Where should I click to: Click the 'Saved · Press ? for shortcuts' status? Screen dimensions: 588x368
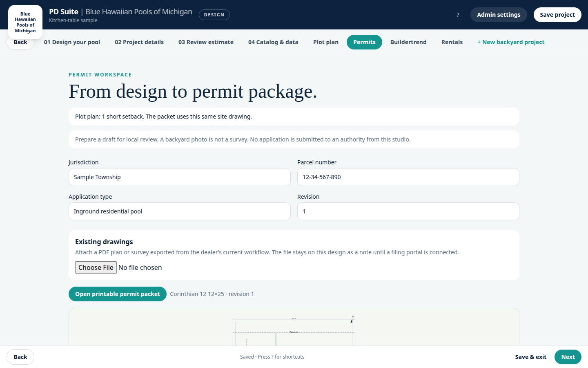click(x=272, y=357)
